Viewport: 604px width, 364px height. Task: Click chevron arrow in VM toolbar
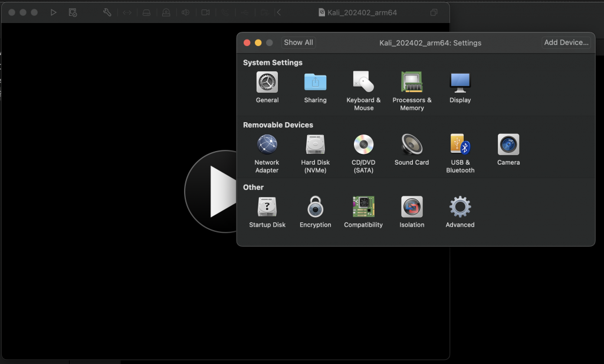click(279, 12)
